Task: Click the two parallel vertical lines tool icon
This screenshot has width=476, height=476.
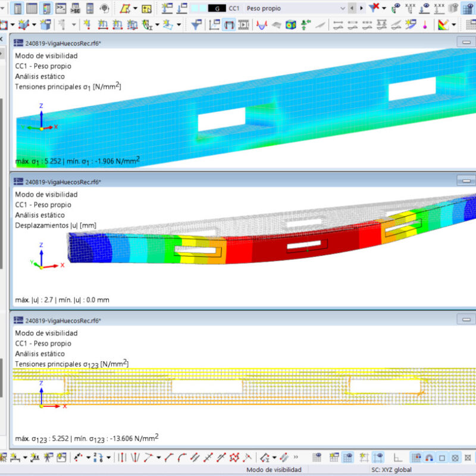Action: (x=122, y=457)
